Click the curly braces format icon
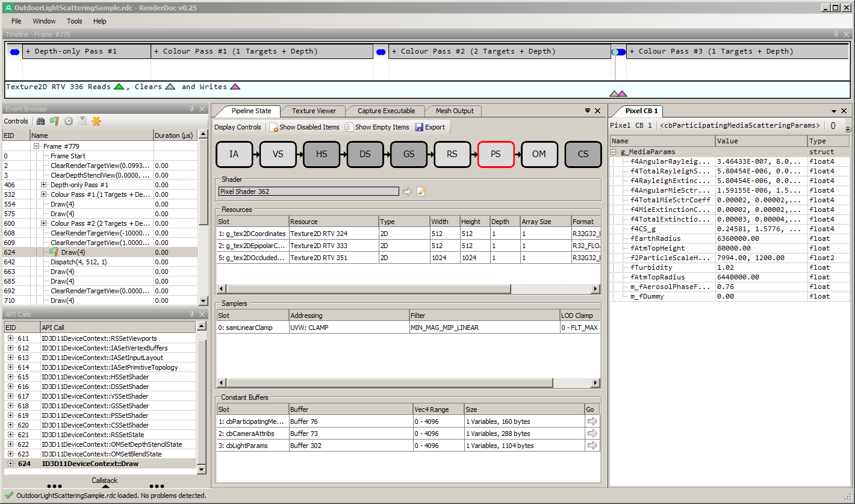This screenshot has width=855, height=504. click(833, 125)
